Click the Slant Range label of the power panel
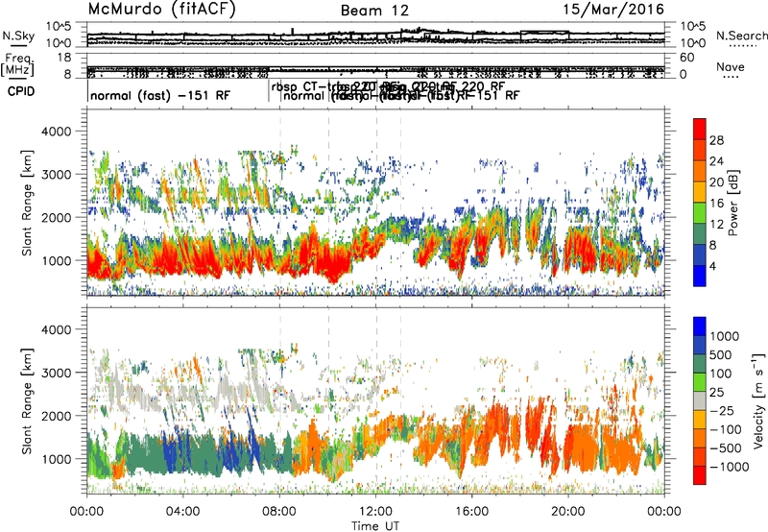 tap(27, 203)
